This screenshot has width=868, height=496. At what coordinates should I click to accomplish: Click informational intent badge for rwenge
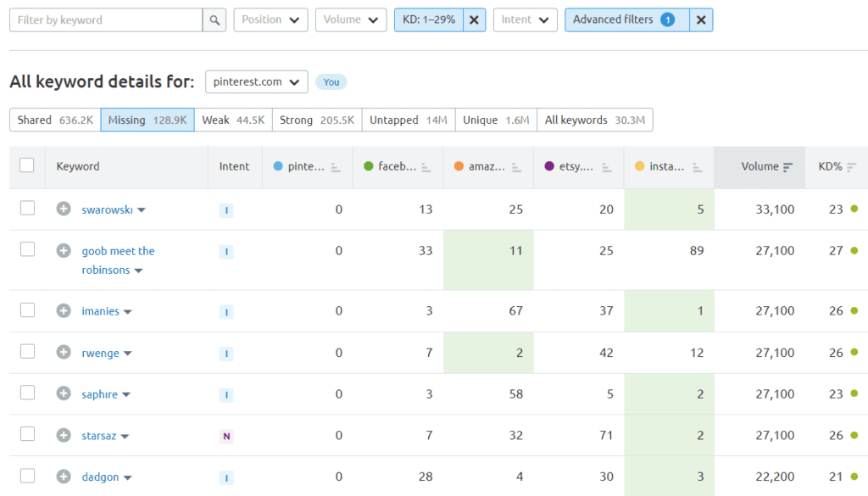(225, 354)
